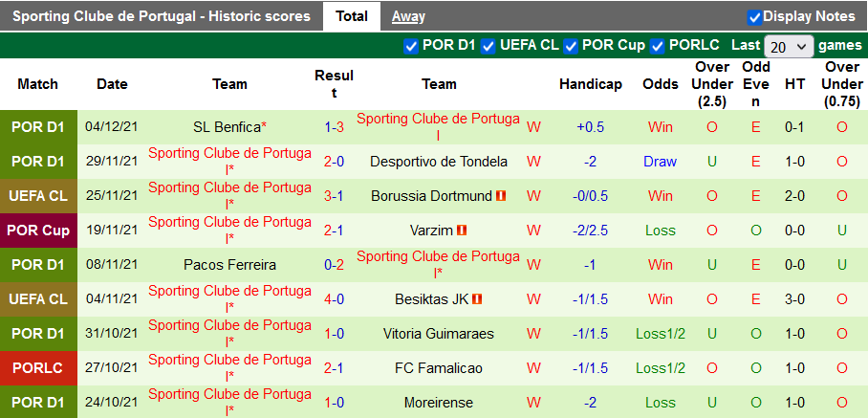
Task: Switch to the Total tab
Action: tap(352, 16)
